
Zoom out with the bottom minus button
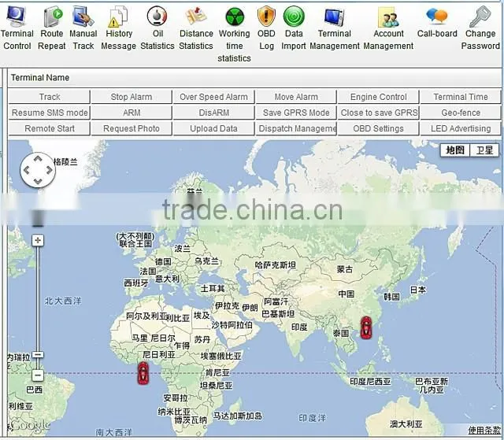(x=38, y=375)
